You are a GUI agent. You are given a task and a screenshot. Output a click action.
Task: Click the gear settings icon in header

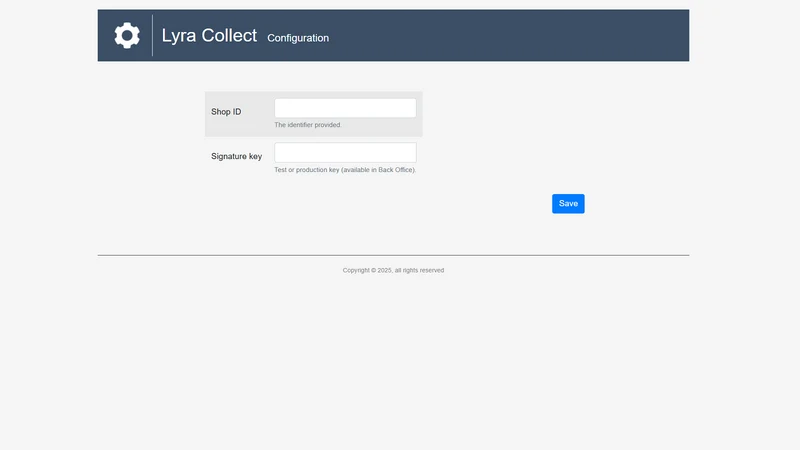click(127, 35)
